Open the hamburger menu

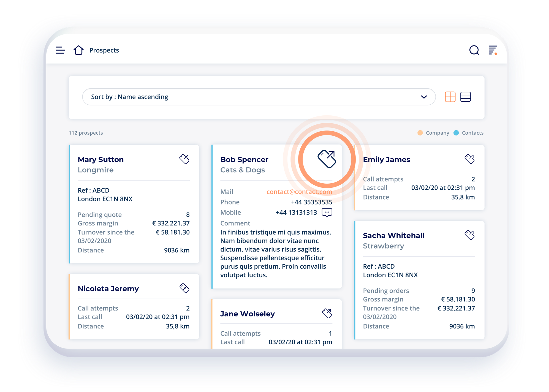(x=60, y=50)
